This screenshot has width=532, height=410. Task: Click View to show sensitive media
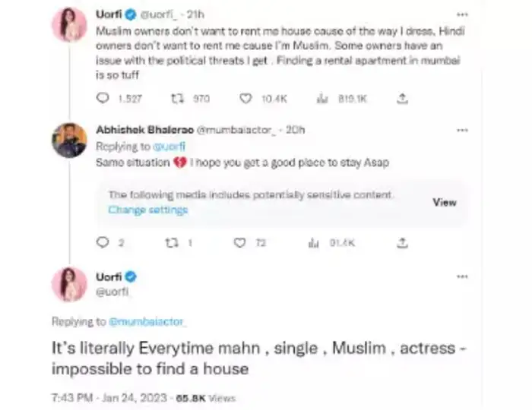pyautogui.click(x=445, y=203)
